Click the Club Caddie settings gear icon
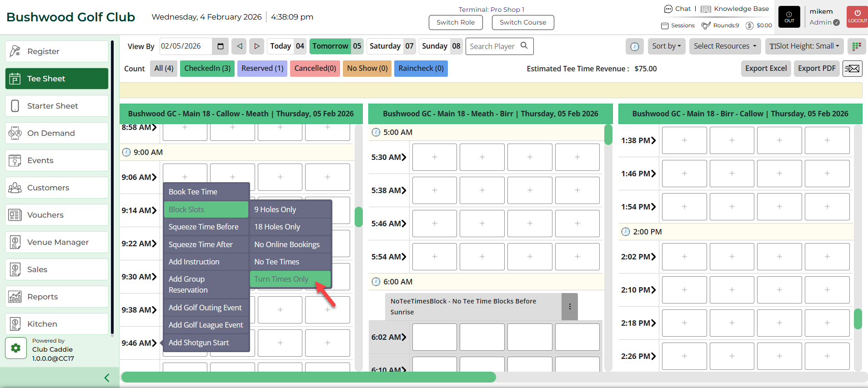The width and height of the screenshot is (868, 388). (16, 348)
